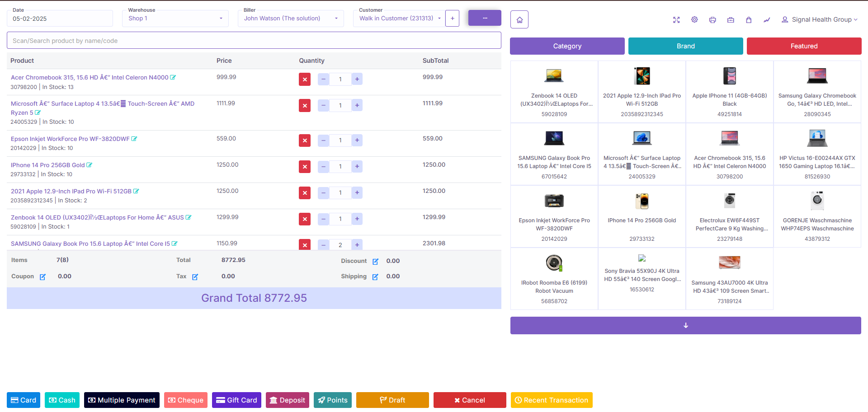Image resolution: width=868 pixels, height=412 pixels.
Task: Focus the product scan/search field
Action: 254,40
